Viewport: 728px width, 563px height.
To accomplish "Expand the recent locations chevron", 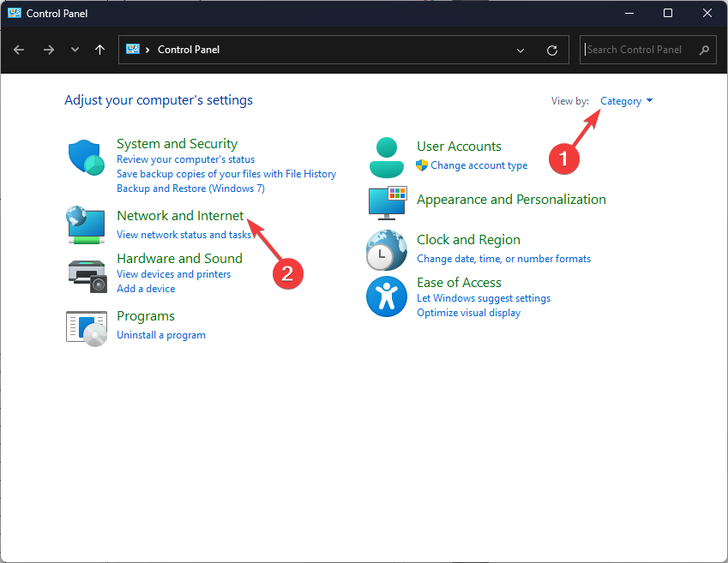I will pyautogui.click(x=75, y=50).
